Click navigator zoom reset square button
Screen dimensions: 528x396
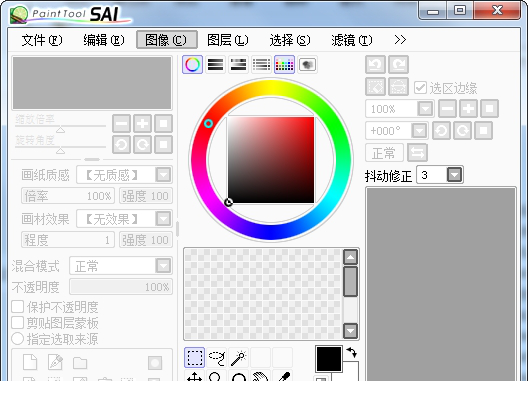coord(163,123)
